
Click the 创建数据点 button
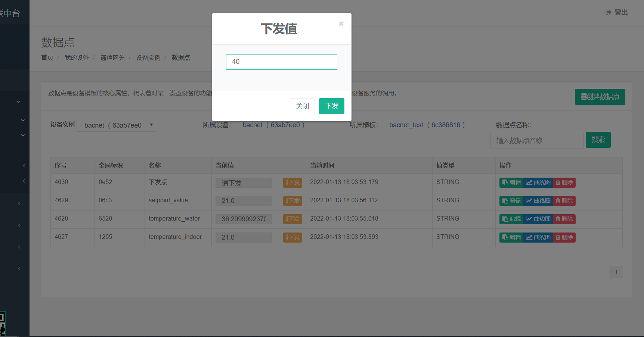[600, 97]
